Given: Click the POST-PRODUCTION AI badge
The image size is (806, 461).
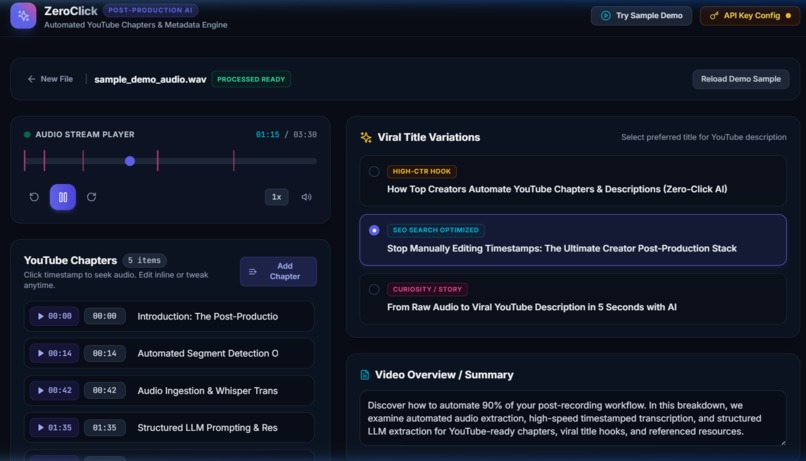Looking at the screenshot, I should point(150,10).
